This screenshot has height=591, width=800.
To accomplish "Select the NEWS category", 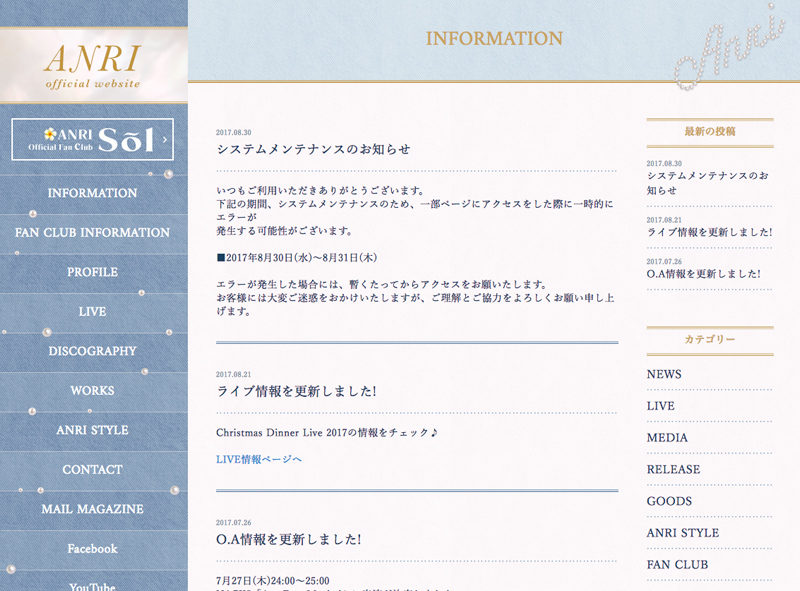I will click(664, 374).
